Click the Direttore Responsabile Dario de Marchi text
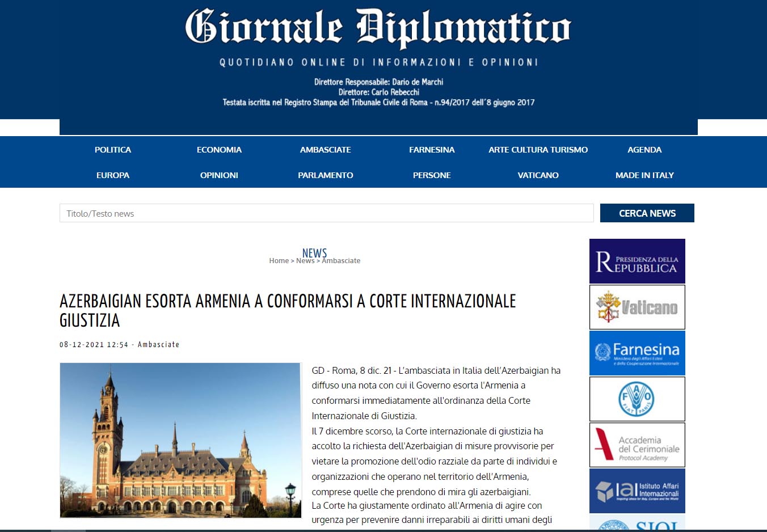 pos(379,82)
